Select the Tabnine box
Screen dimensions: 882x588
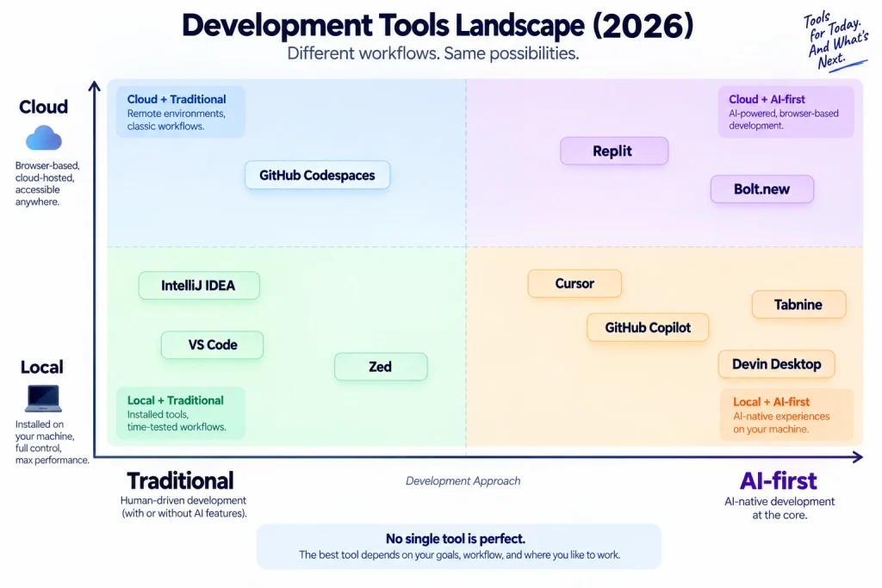tap(798, 305)
